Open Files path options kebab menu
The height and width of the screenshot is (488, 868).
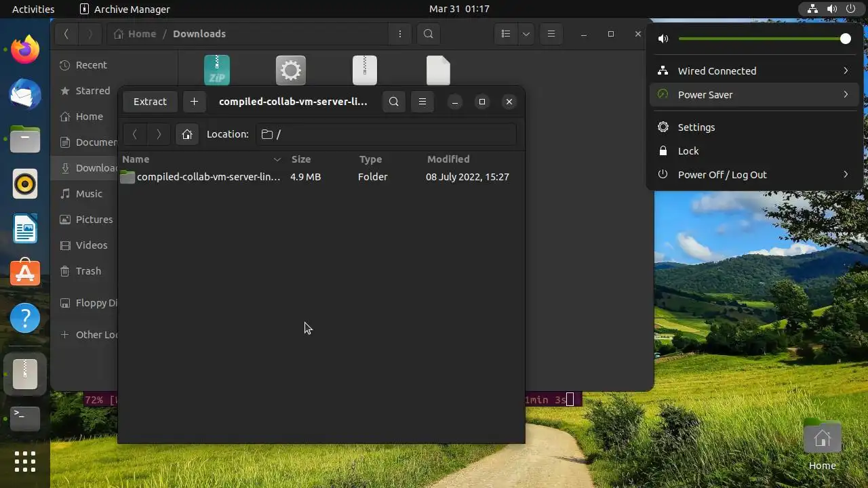pyautogui.click(x=400, y=34)
